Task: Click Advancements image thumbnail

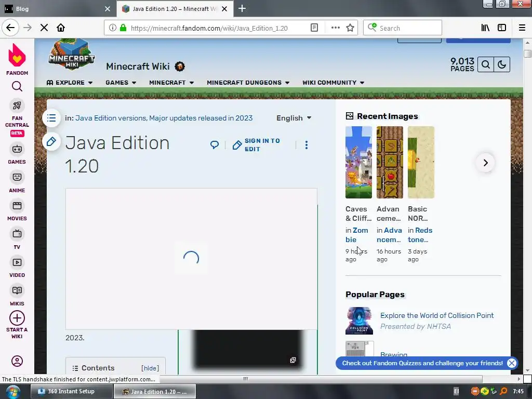Action: 390,162
